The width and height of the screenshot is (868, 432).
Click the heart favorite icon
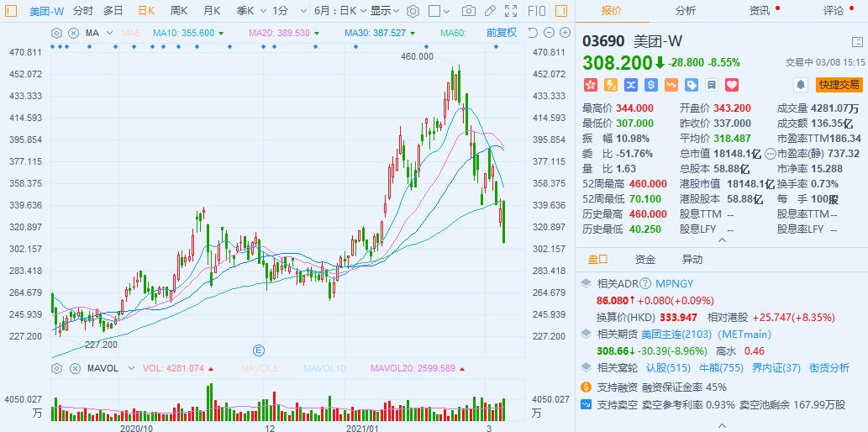pos(731,85)
